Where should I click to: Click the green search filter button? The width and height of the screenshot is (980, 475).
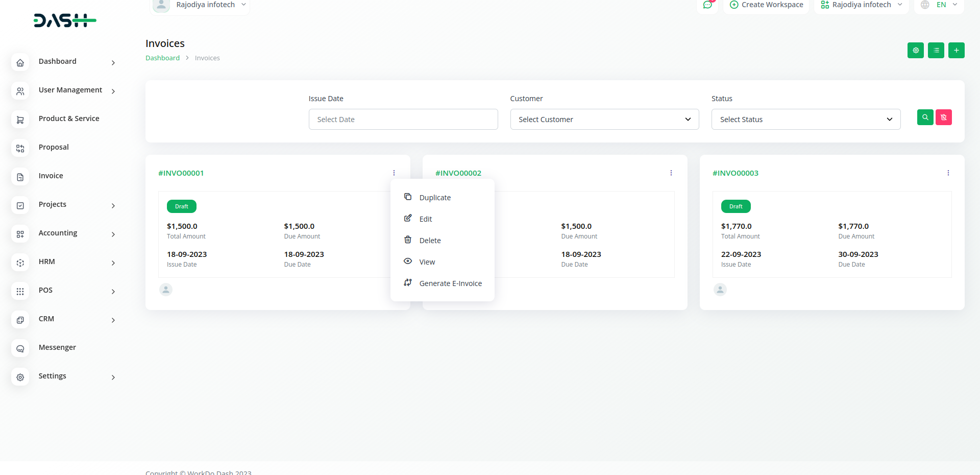click(925, 117)
